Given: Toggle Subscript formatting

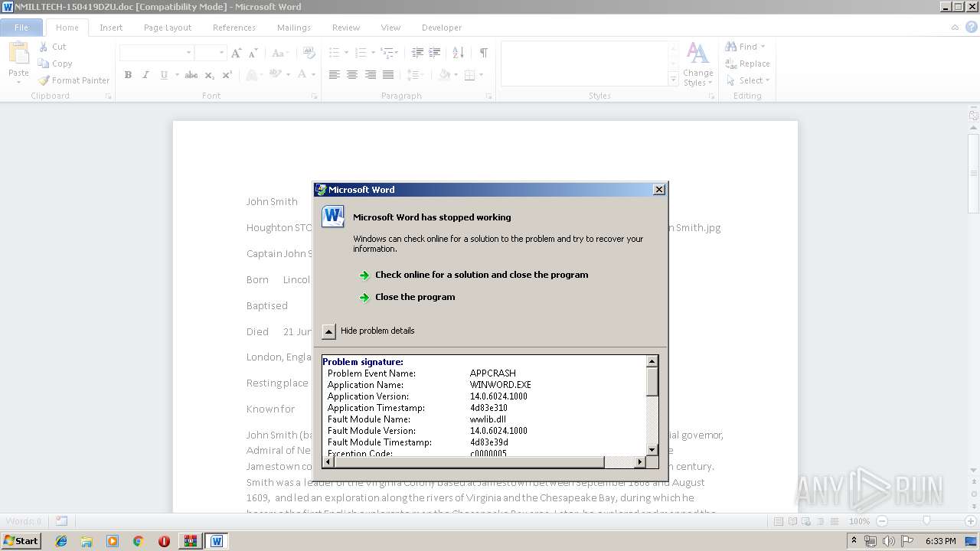Looking at the screenshot, I should [210, 75].
